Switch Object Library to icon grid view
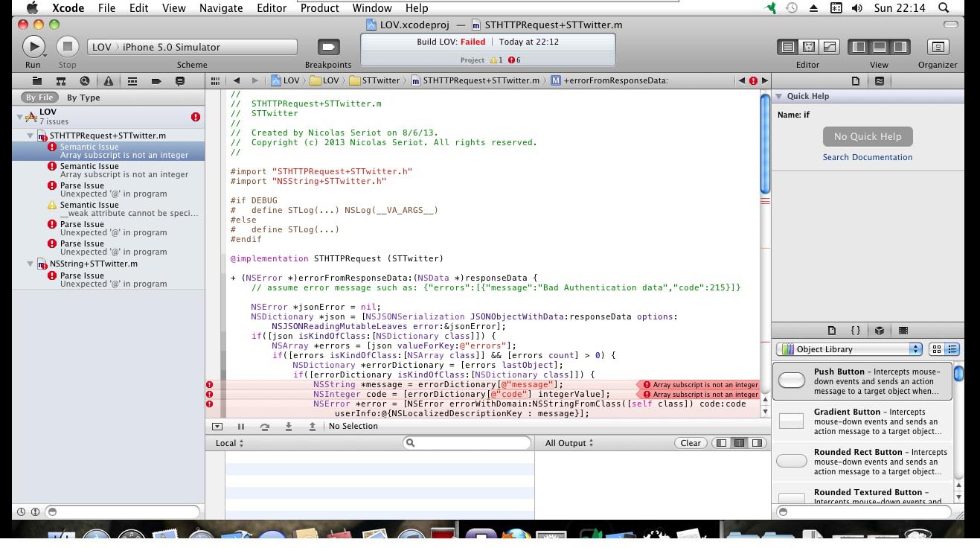 click(937, 349)
